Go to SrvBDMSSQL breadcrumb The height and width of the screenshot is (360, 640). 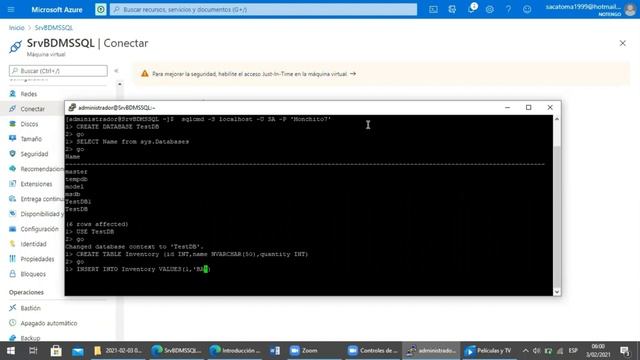[x=53, y=28]
